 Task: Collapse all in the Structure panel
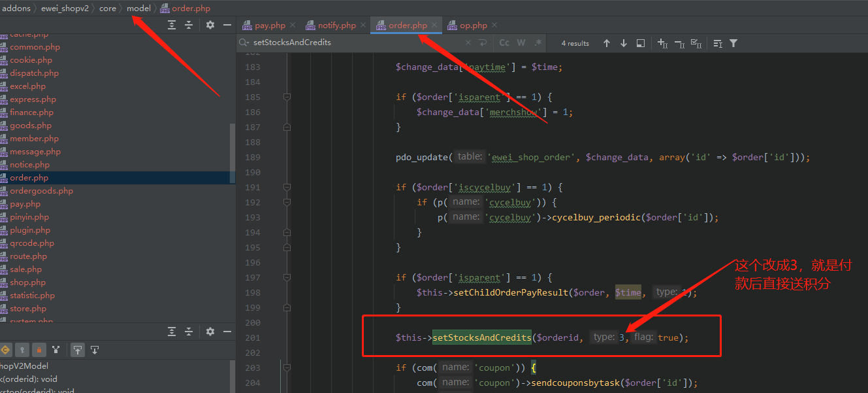(189, 332)
